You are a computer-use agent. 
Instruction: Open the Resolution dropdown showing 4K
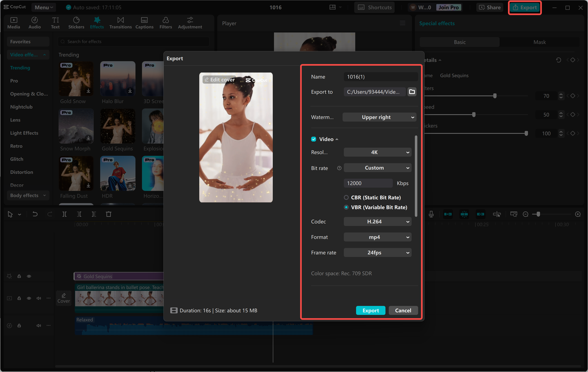(x=377, y=152)
